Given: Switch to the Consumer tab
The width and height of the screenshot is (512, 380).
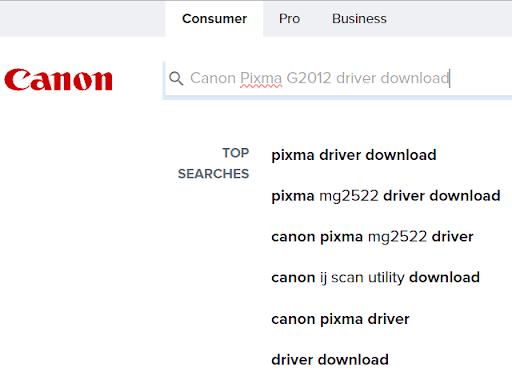Looking at the screenshot, I should 214,19.
